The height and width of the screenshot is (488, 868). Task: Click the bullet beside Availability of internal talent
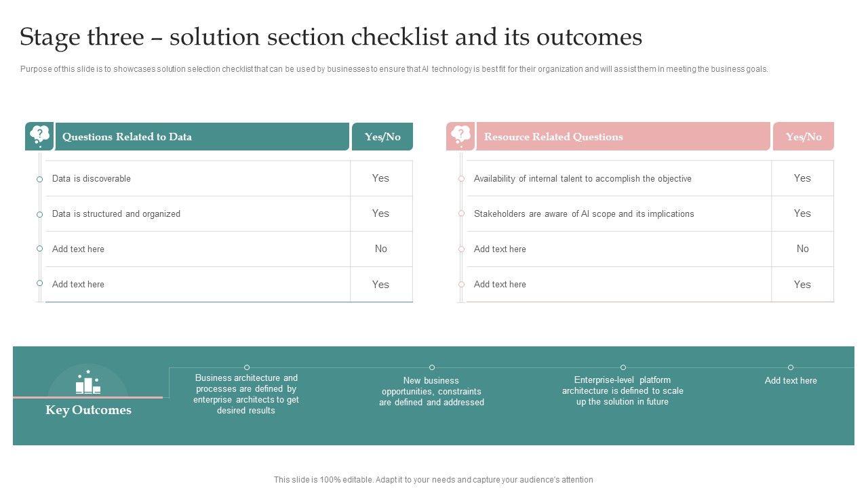click(462, 179)
